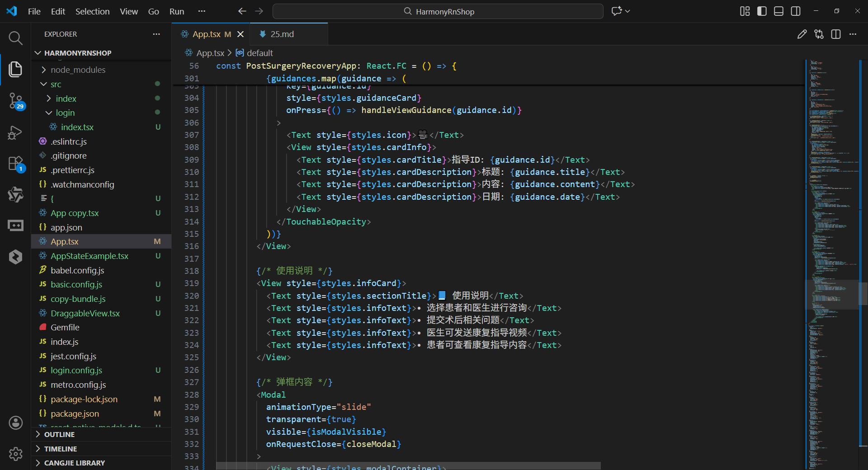
Task: Click the editor vertical scrollbar thumb
Action: click(x=863, y=294)
